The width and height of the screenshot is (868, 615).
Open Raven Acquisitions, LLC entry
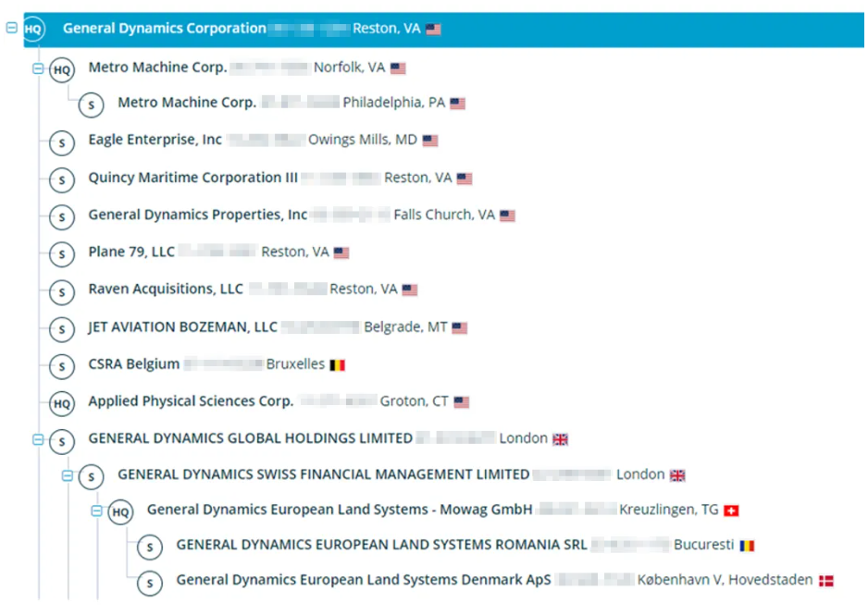click(166, 289)
